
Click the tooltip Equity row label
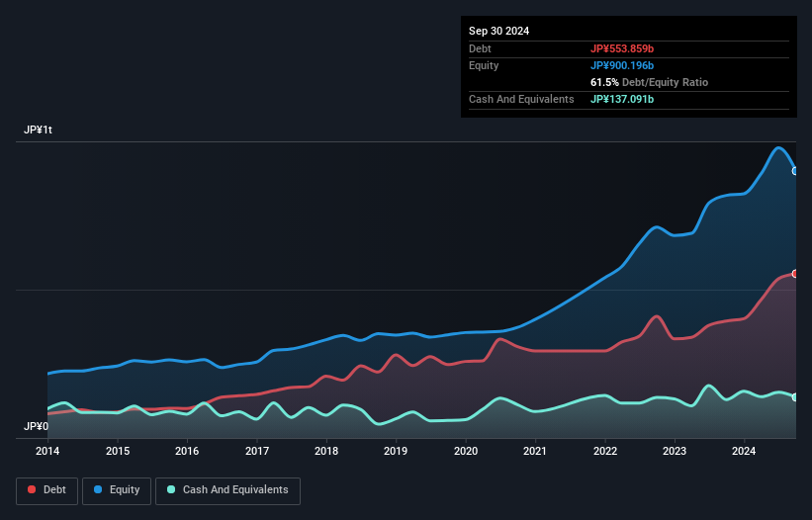(484, 65)
